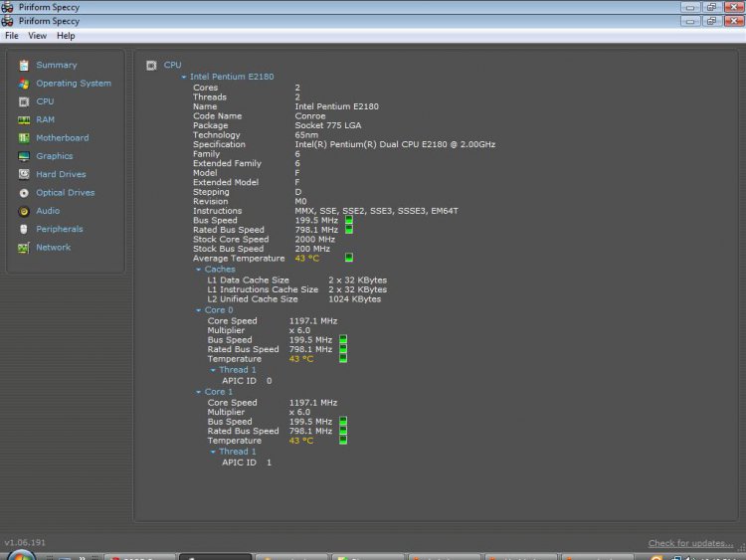Open the Summary section icon
The height and width of the screenshot is (560, 746).
(x=24, y=66)
